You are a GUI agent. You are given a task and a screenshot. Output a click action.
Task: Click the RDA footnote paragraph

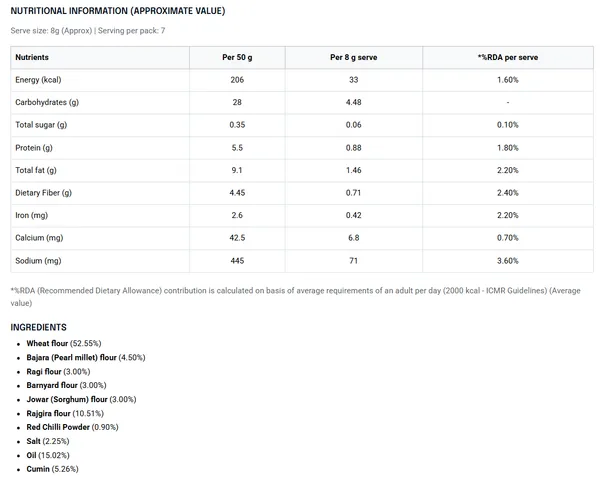(295, 297)
